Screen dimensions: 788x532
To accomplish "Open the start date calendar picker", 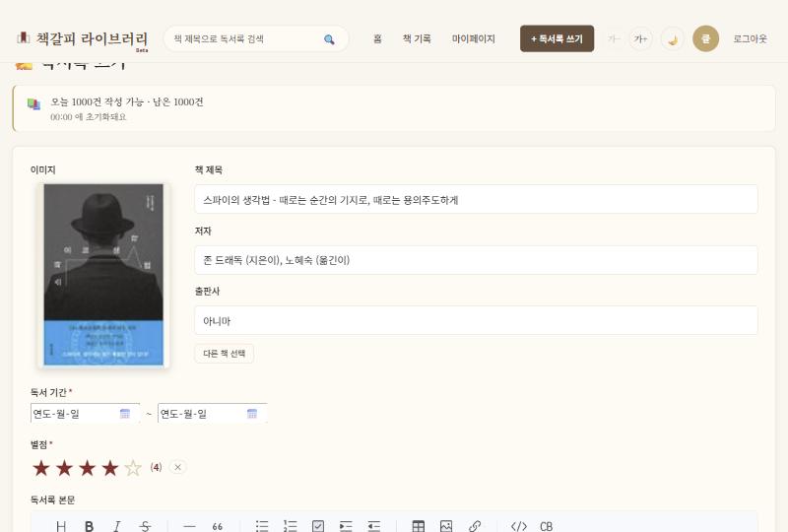I will point(125,414).
